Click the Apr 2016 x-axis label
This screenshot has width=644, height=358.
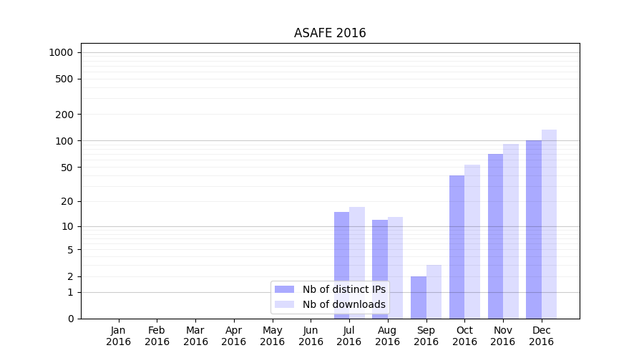234,336
